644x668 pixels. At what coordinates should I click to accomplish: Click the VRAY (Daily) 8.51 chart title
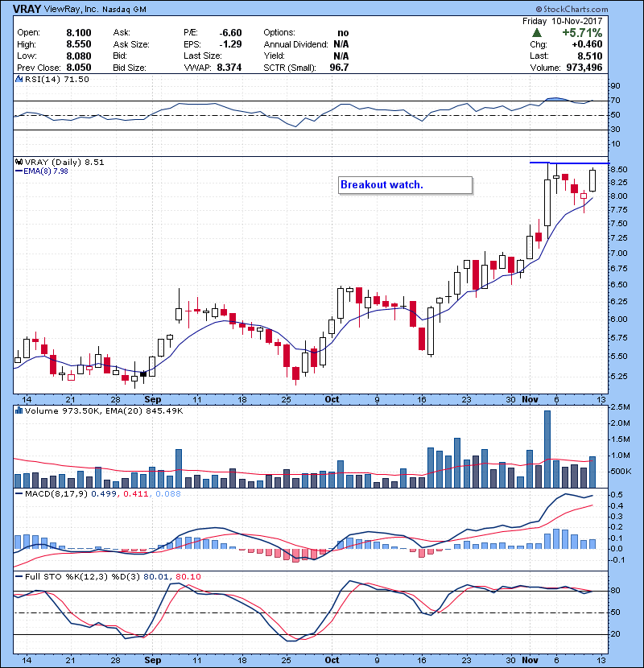(64, 163)
